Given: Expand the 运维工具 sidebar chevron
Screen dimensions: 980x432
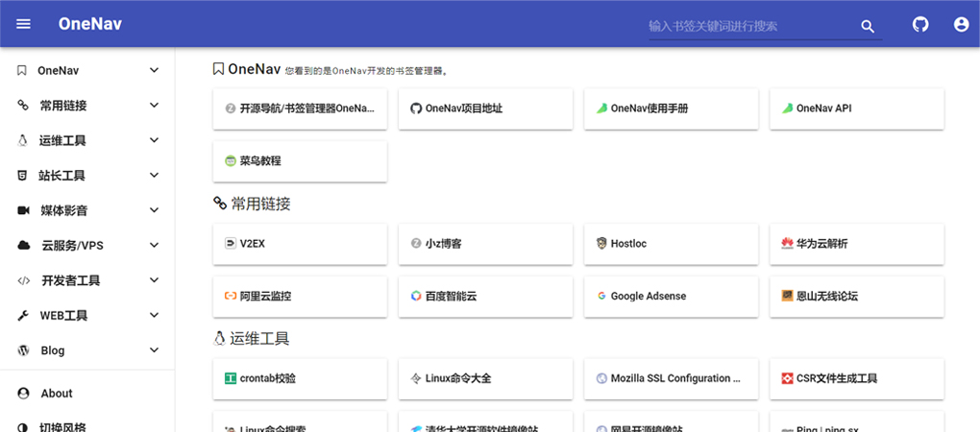Looking at the screenshot, I should (154, 140).
